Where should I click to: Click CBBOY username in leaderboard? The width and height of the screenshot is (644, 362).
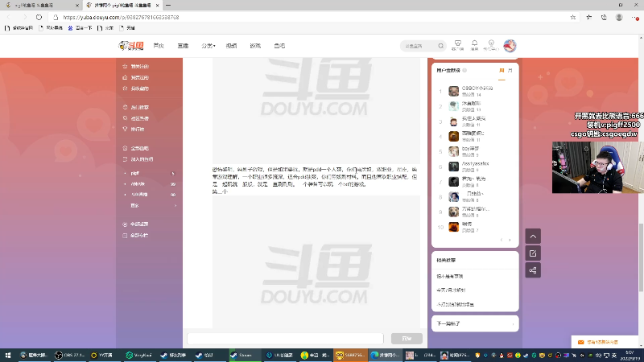[477, 88]
